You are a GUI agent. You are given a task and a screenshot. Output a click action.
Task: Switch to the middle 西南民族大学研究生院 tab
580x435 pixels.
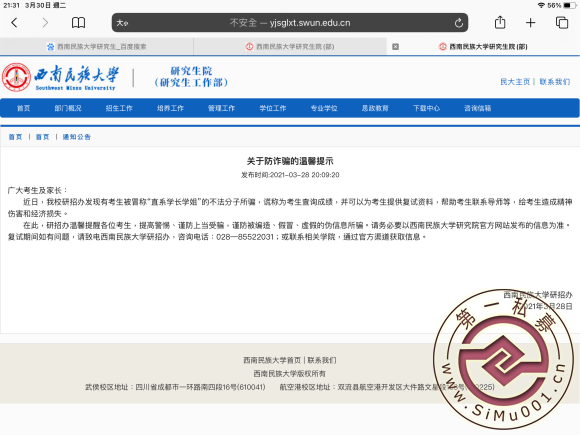290,47
